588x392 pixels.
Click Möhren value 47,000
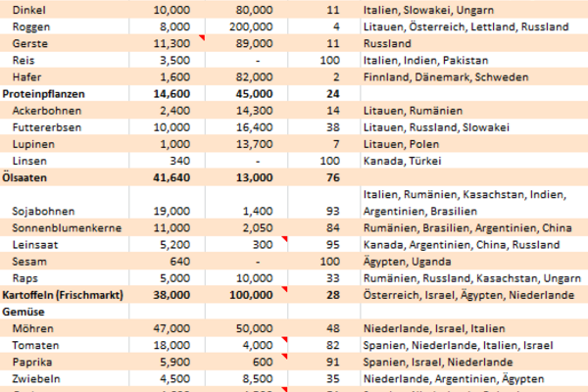click(171, 328)
